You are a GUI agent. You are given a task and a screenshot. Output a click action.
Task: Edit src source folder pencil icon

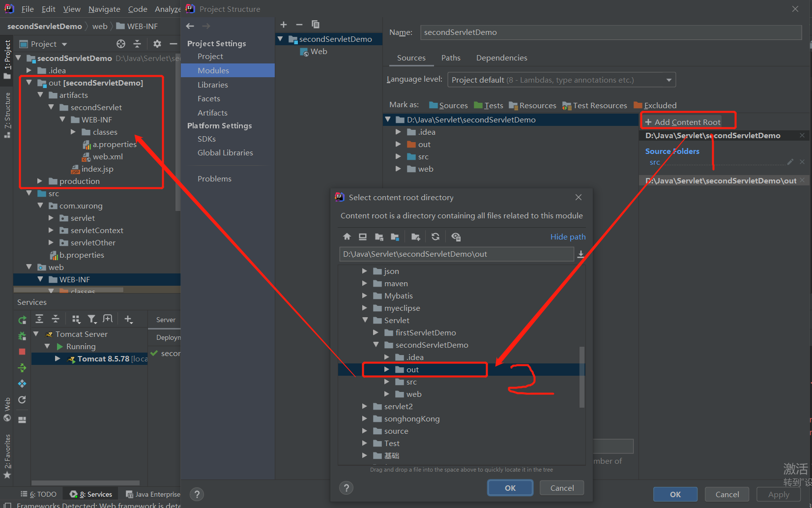coord(790,162)
